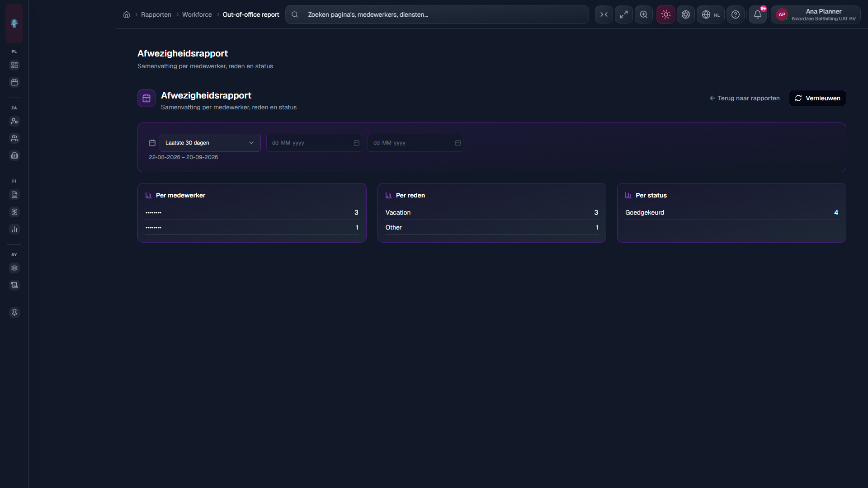The image size is (868, 488).
Task: Open the NL language selector
Action: tap(711, 14)
